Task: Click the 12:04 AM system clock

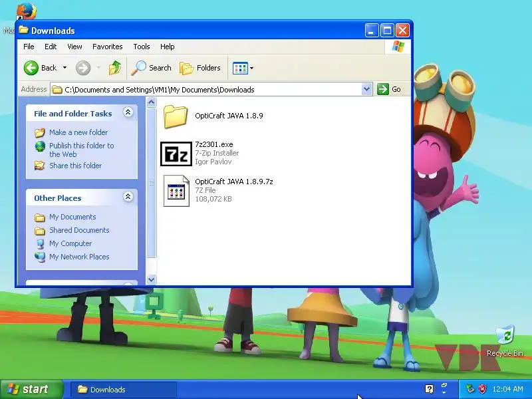Action: pyautogui.click(x=507, y=389)
